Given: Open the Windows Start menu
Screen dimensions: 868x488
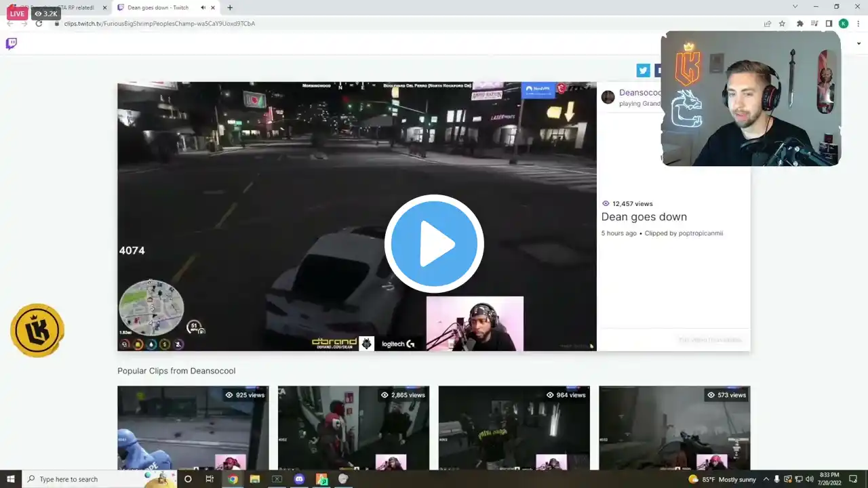Looking at the screenshot, I should 11,479.
